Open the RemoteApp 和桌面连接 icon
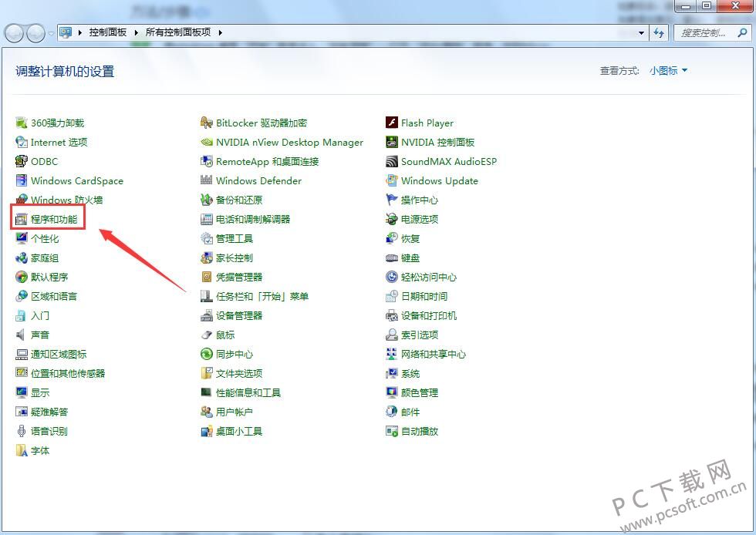 pos(207,161)
